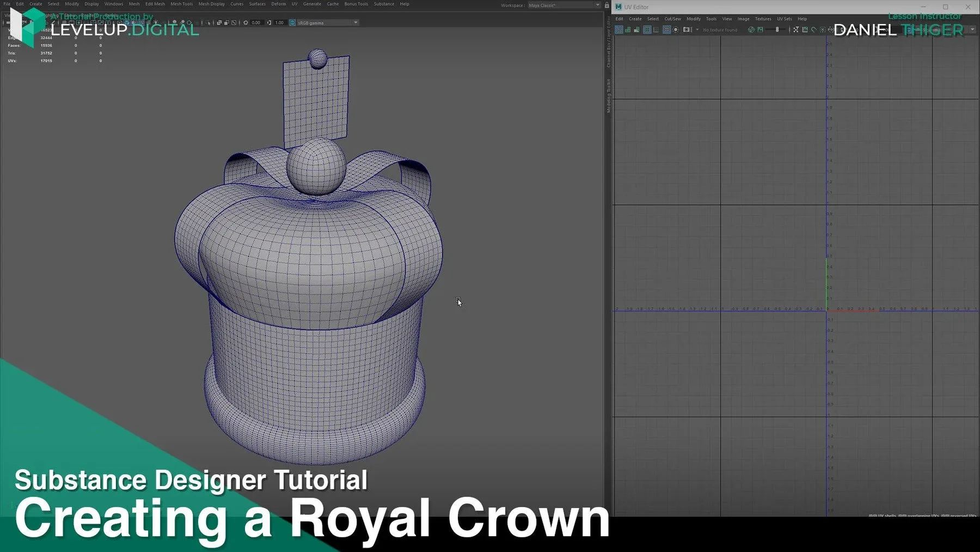Viewport: 980px width, 552px height.
Task: Open the Deform menu
Action: click(x=279, y=4)
